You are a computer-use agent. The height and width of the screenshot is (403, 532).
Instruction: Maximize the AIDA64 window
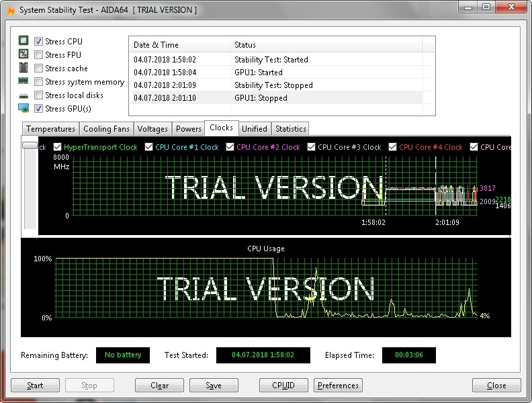486,7
